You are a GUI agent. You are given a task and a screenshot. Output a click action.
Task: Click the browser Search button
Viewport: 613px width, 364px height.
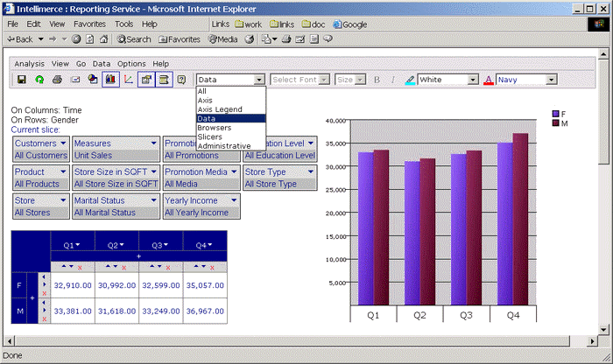tap(134, 39)
